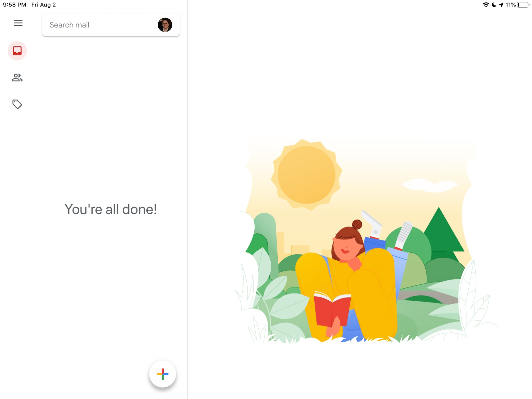This screenshot has width=532, height=399.
Task: Switch to the Social people category
Action: pyautogui.click(x=17, y=77)
